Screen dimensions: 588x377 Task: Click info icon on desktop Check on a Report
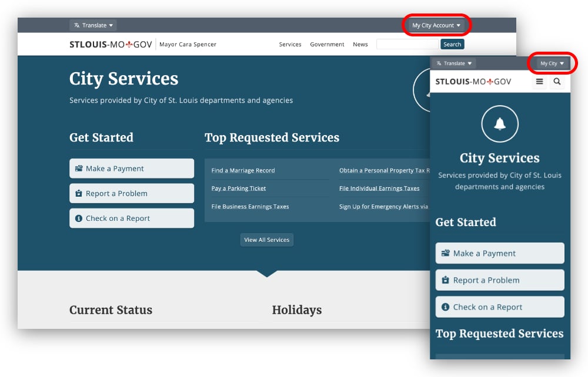coord(79,218)
